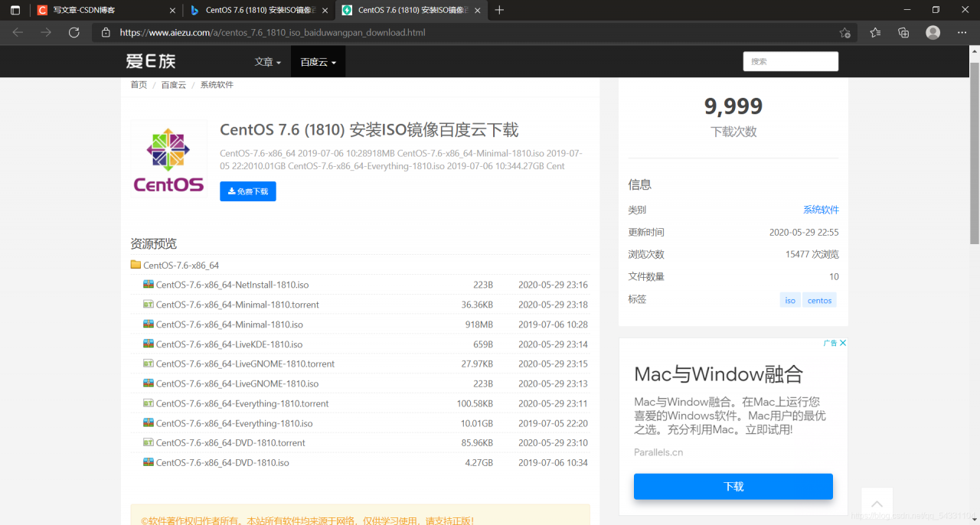Screen dimensions: 980x525
Task: Click the browser address bar URL
Action: click(273, 33)
